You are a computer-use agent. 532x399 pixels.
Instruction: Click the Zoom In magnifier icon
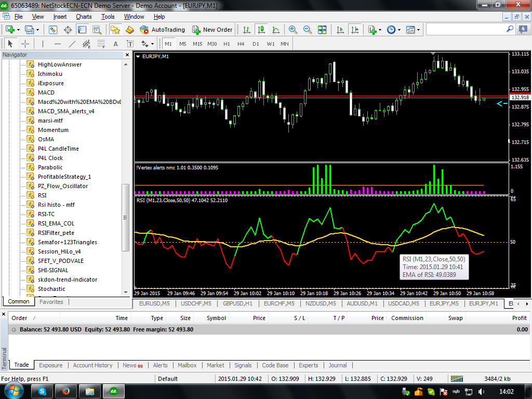(293, 30)
